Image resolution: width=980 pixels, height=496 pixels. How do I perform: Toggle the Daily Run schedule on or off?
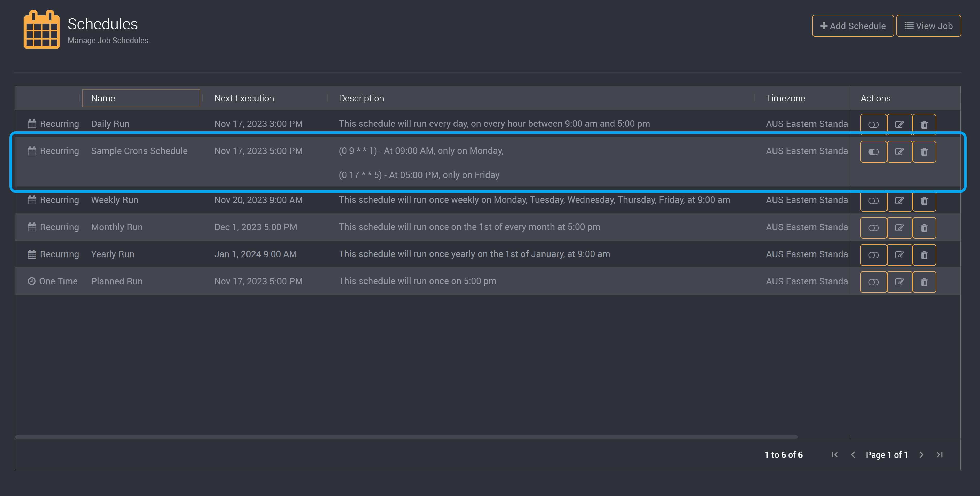pos(873,125)
